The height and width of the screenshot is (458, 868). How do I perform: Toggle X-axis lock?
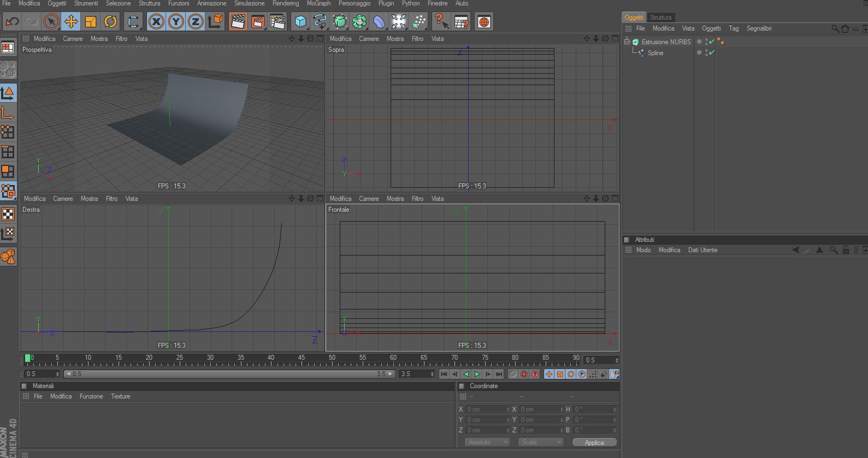pos(156,22)
